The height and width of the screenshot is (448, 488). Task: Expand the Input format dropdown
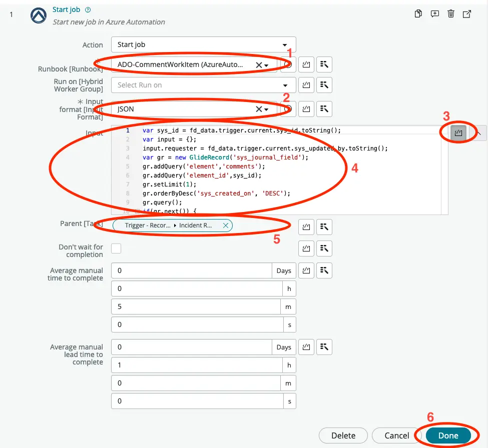(x=268, y=108)
